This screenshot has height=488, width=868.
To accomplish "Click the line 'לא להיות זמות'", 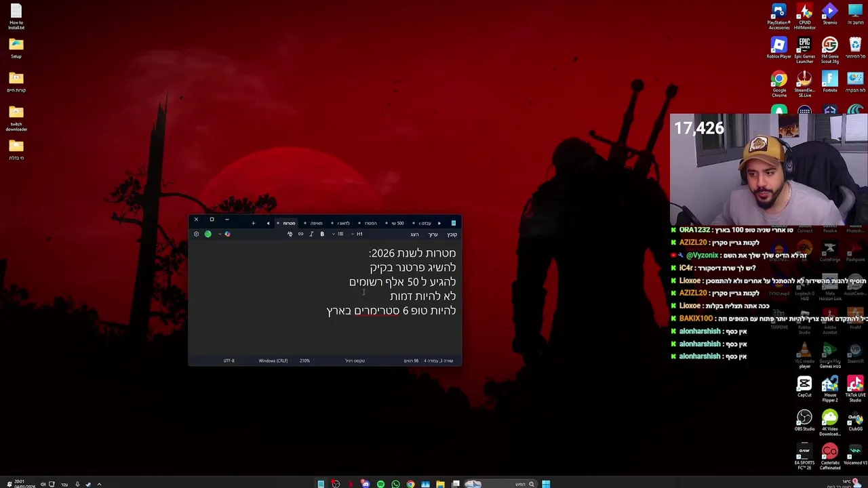I will coord(423,296).
